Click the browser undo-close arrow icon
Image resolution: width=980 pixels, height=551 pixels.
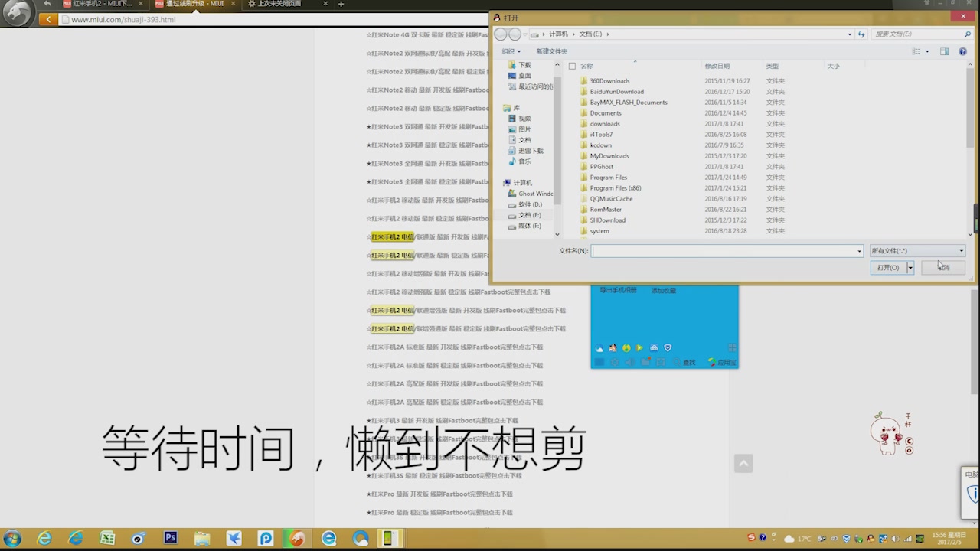pyautogui.click(x=47, y=4)
